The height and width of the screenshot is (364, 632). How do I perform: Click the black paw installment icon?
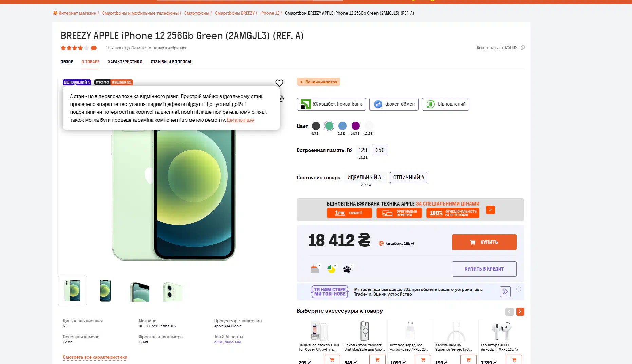(348, 269)
